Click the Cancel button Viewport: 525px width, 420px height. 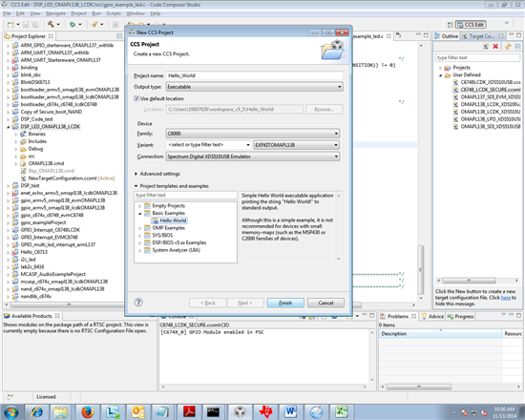(x=325, y=303)
